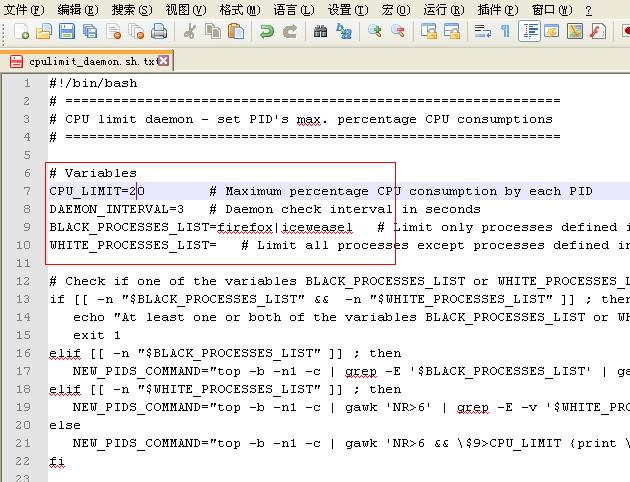Paste with the clipboard icon
630x482 pixels.
235,31
